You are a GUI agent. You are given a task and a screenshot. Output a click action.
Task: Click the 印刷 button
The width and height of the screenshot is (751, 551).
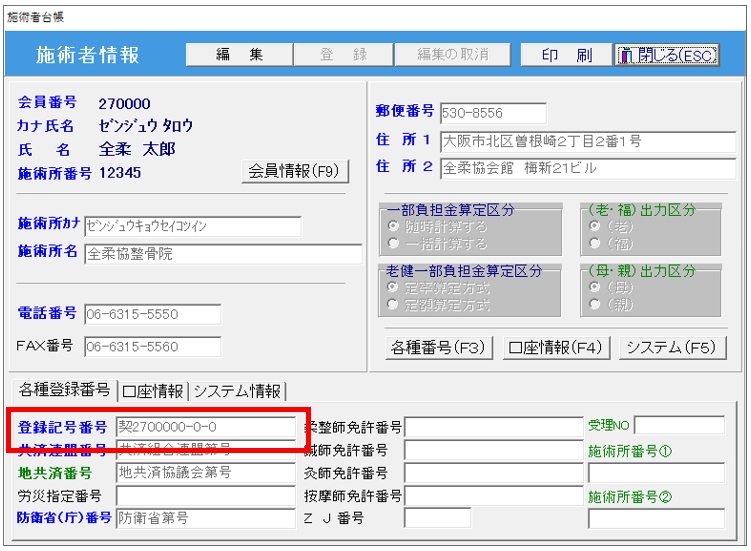(x=566, y=56)
